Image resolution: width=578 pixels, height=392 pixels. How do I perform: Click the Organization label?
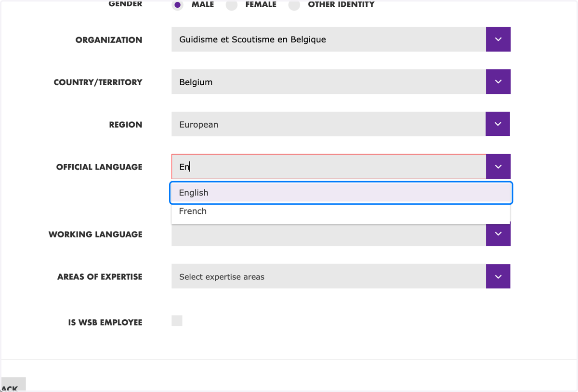click(x=109, y=40)
